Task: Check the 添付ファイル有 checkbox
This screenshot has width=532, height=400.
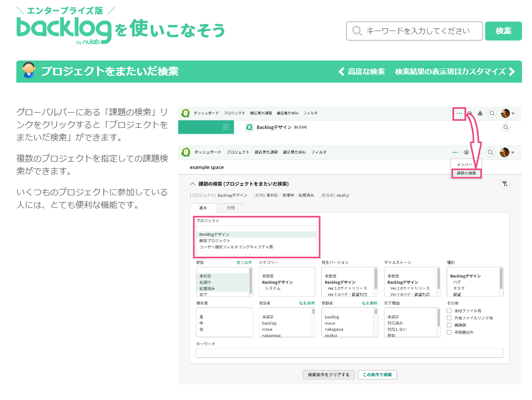Action: pos(449,311)
